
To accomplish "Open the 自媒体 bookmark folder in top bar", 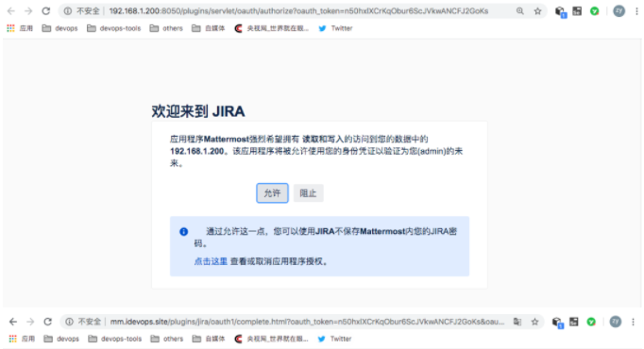I will 209,28.
